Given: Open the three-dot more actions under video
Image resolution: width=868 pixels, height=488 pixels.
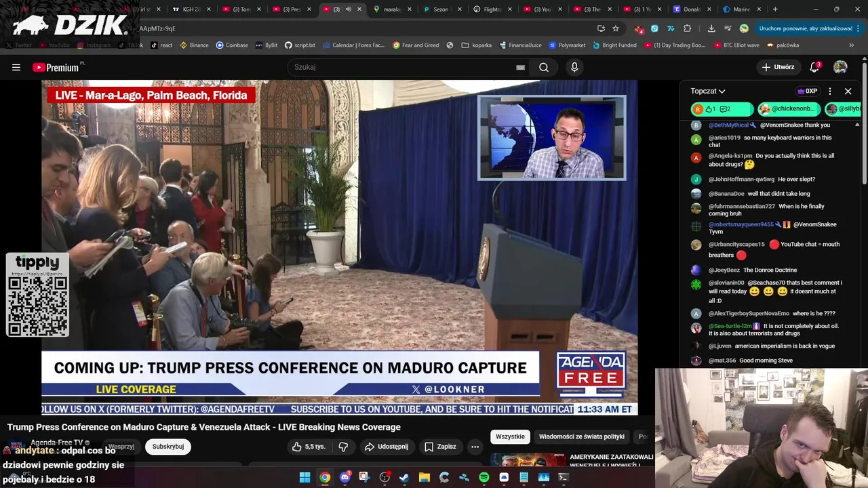Looking at the screenshot, I should pyautogui.click(x=475, y=447).
